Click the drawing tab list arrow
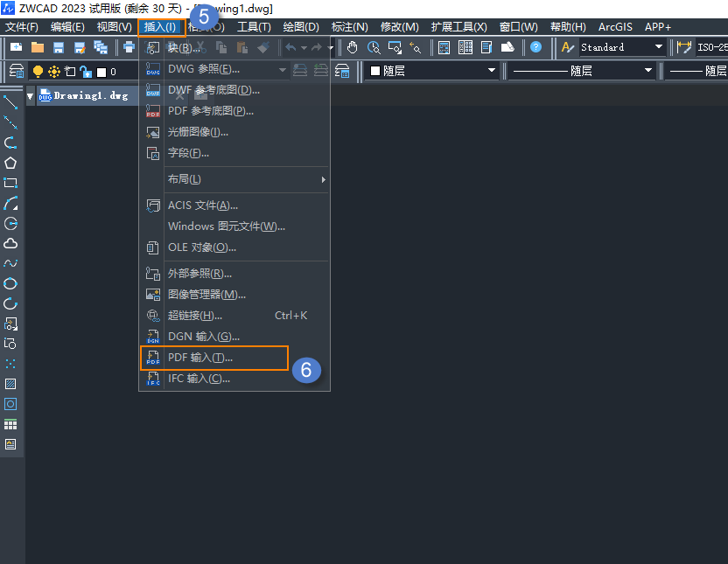728x564 pixels. pyautogui.click(x=30, y=96)
